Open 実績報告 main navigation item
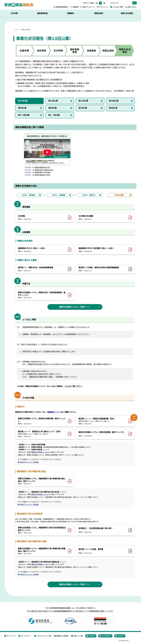Image resolution: width=141 pixels, height=644 pixels. click(71, 14)
